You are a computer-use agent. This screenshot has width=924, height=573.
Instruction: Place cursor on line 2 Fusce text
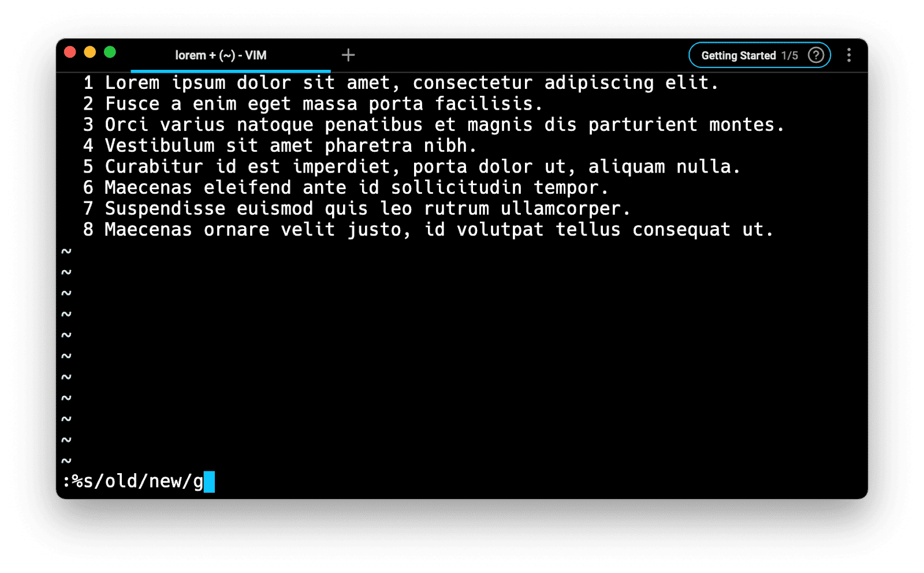(132, 104)
